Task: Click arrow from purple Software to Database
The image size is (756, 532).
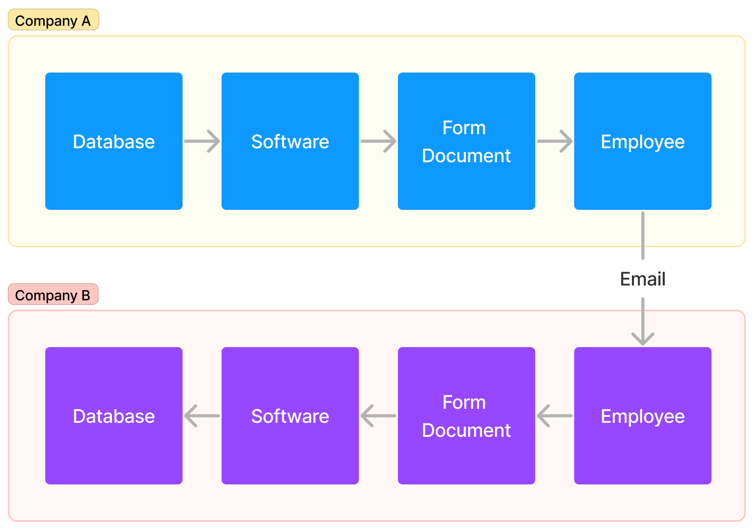Action: tap(202, 416)
